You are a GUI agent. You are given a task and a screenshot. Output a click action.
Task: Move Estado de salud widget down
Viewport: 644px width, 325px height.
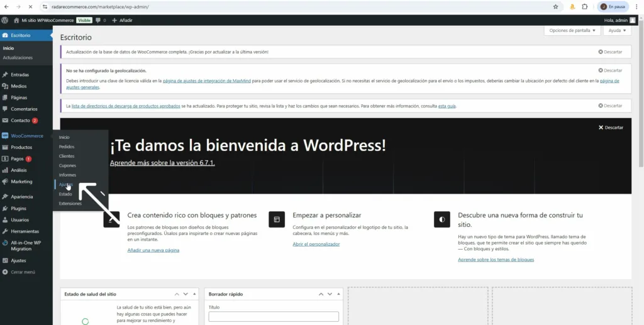pyautogui.click(x=186, y=294)
